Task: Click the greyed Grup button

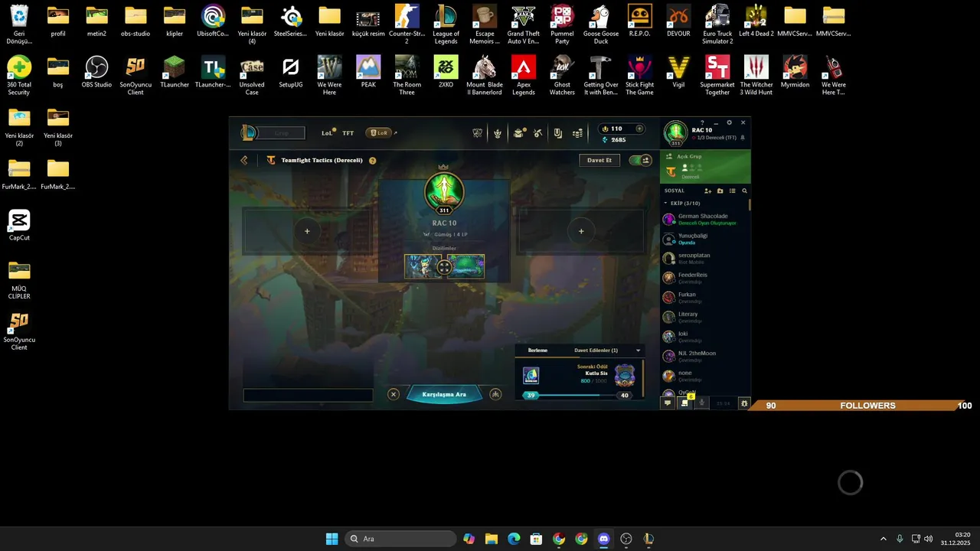Action: coord(282,133)
